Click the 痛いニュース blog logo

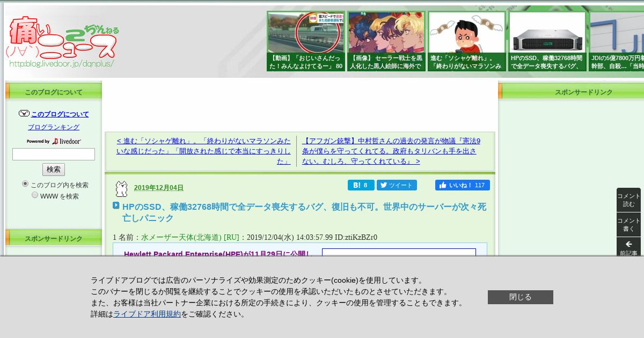(x=63, y=42)
